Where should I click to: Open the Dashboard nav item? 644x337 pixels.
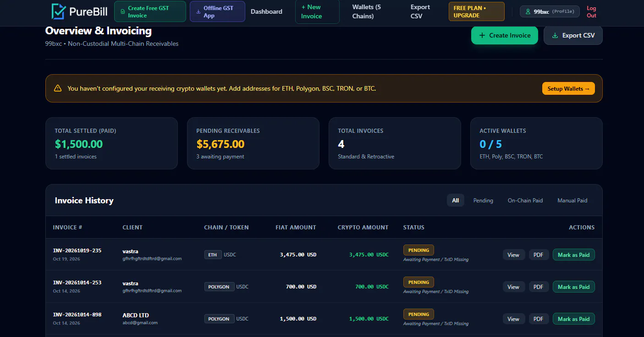[x=266, y=11]
